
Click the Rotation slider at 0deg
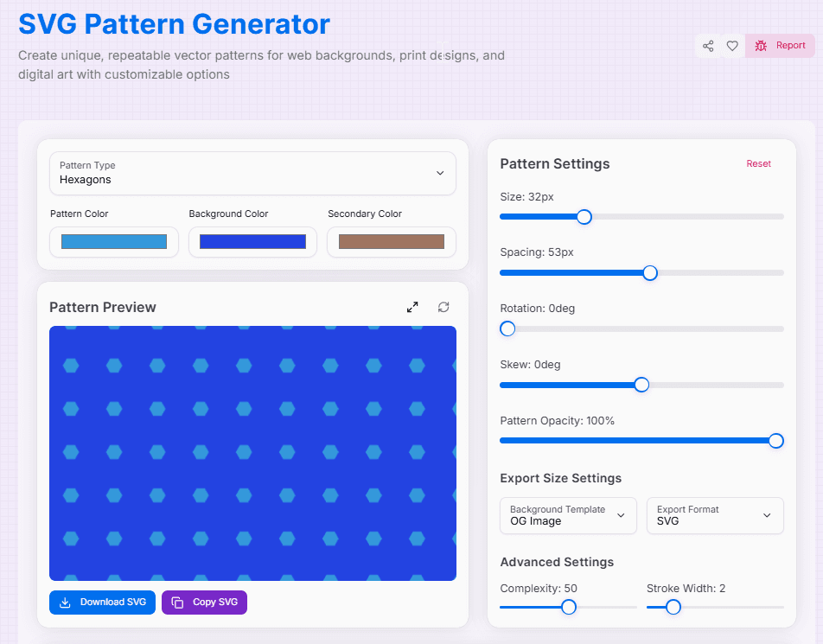(507, 328)
